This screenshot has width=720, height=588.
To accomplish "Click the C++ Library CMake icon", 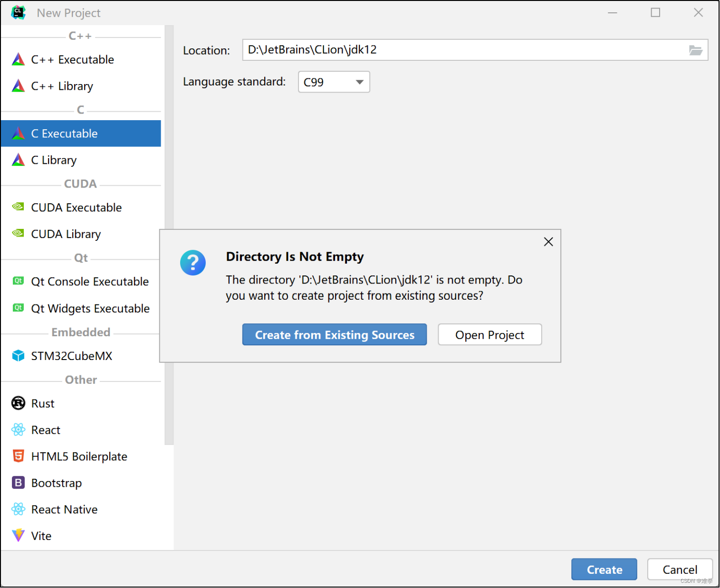I will click(18, 86).
